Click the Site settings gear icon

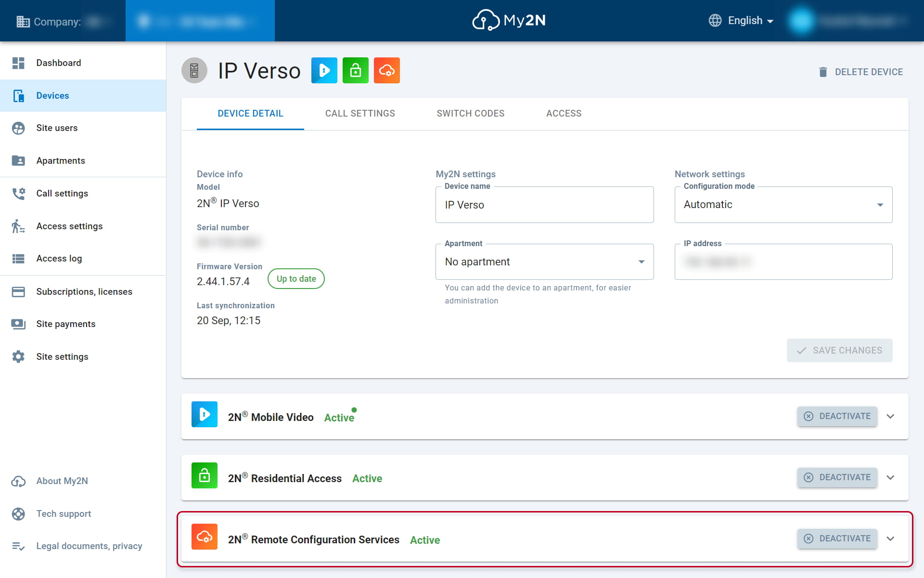point(18,356)
